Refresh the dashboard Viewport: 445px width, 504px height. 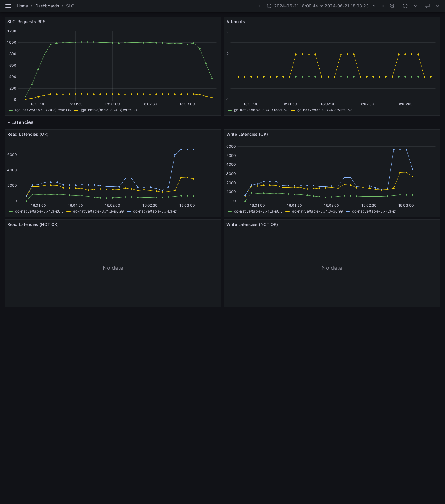pyautogui.click(x=405, y=6)
